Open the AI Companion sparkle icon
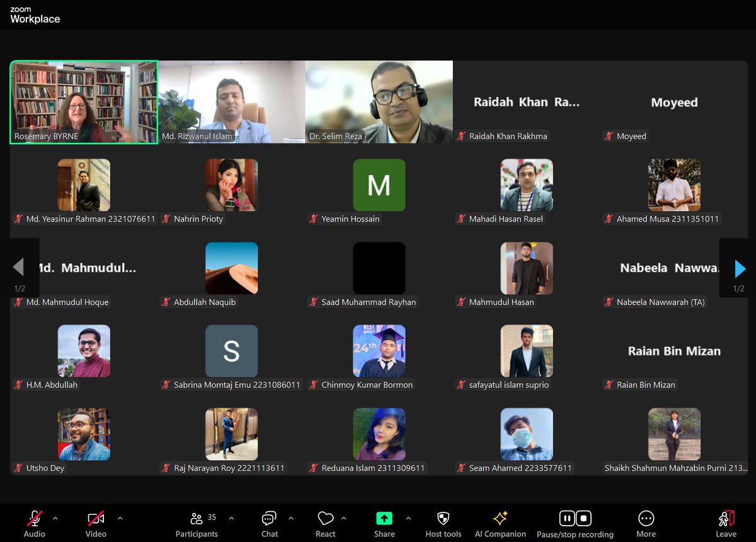 [x=500, y=518]
